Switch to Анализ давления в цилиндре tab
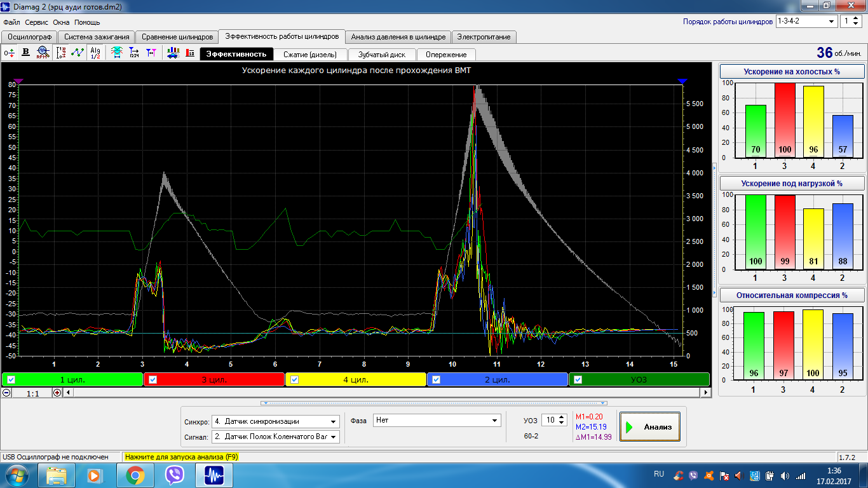This screenshot has height=488, width=868. [398, 37]
